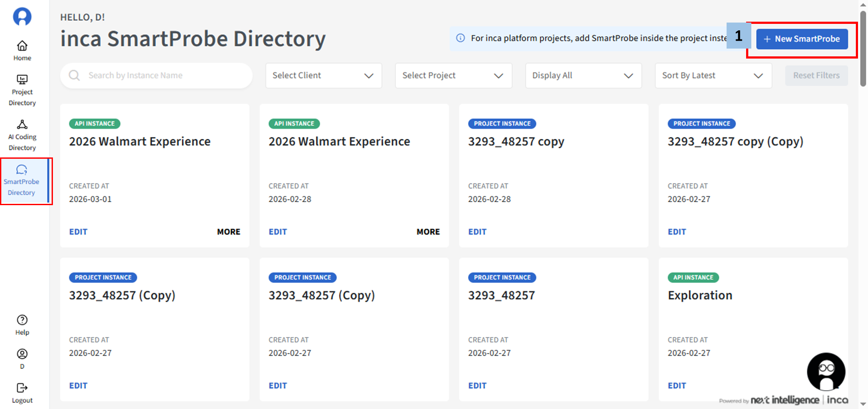The image size is (868, 409).
Task: Click MORE on 2026-03-01 Walmart Experience card
Action: [229, 232]
